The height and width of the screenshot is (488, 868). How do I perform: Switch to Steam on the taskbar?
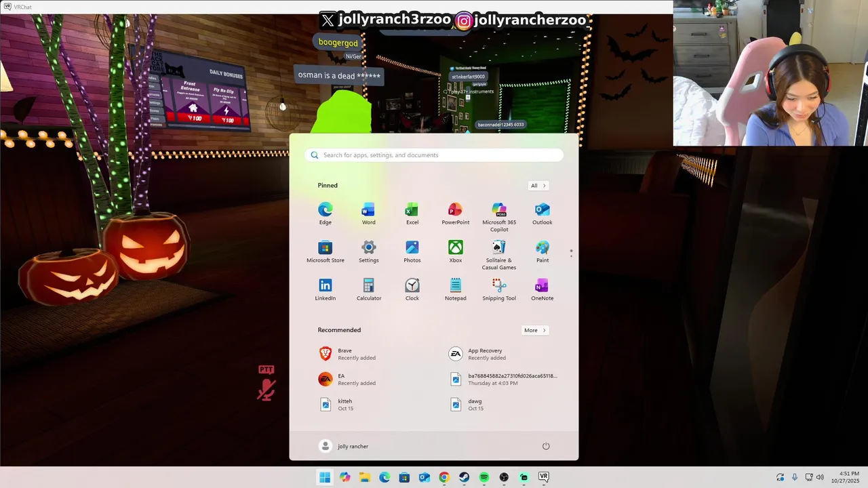tap(464, 477)
